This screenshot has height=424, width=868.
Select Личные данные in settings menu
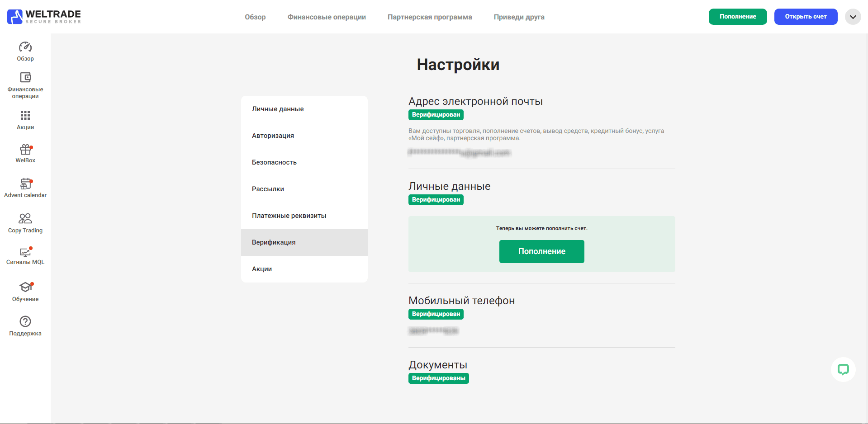304,109
